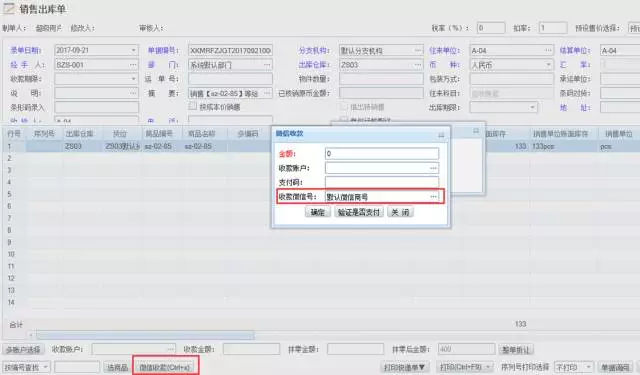The width and height of the screenshot is (640, 375).
Task: Click the 金额 input field in the dialog
Action: click(382, 154)
